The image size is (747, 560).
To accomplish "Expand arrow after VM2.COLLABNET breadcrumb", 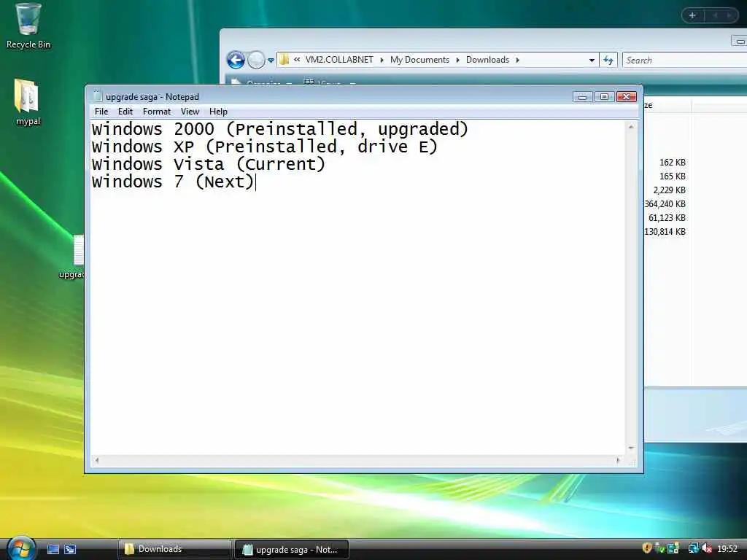I will [x=382, y=60].
